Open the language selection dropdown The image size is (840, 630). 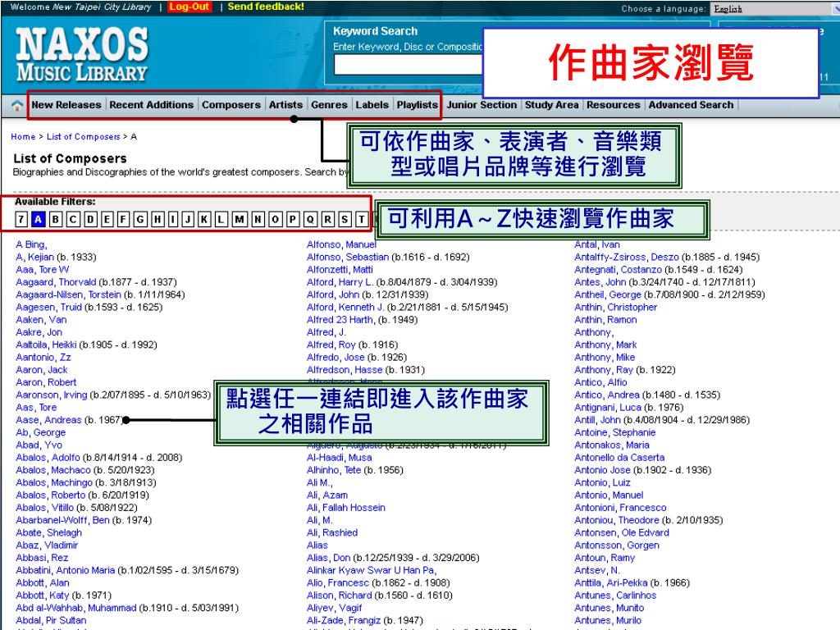[774, 9]
